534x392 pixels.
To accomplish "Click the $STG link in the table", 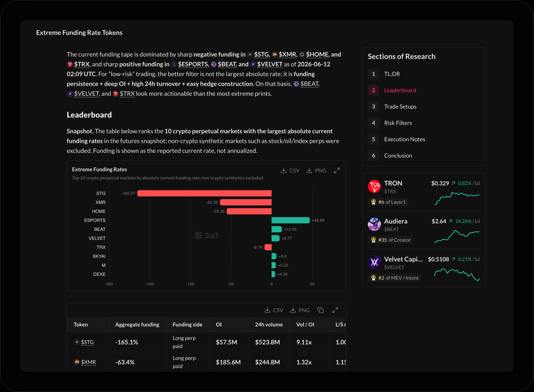I will [87, 342].
